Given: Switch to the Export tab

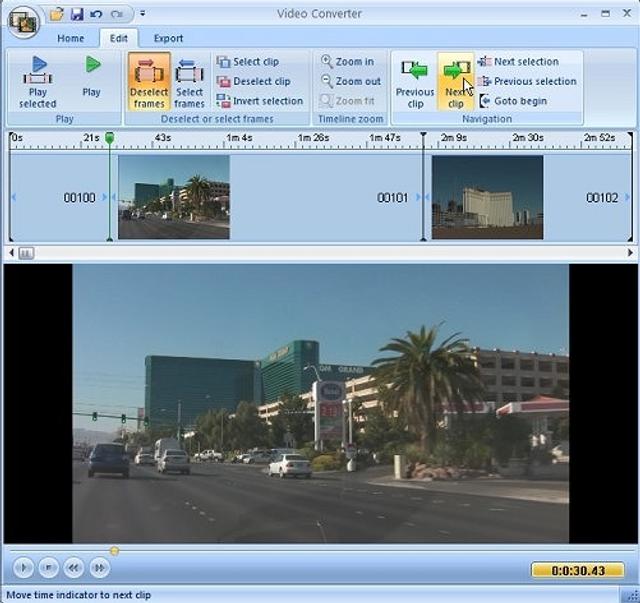Looking at the screenshot, I should point(168,38).
